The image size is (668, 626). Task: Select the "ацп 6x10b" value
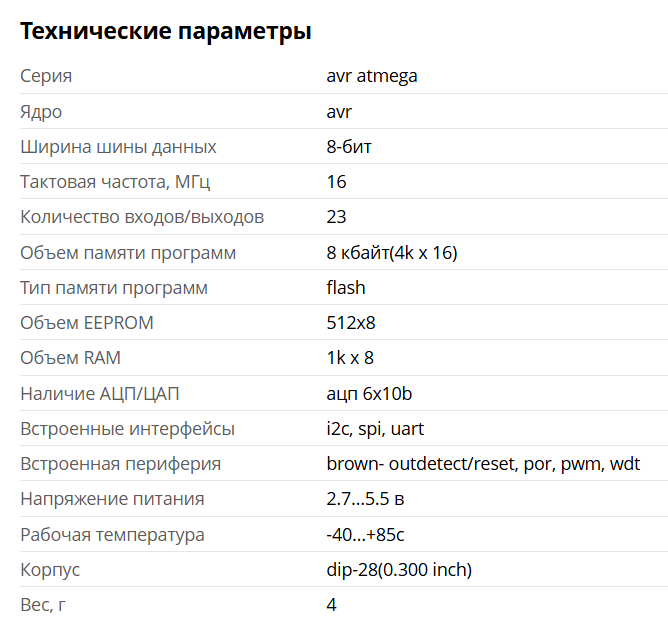pos(369,394)
